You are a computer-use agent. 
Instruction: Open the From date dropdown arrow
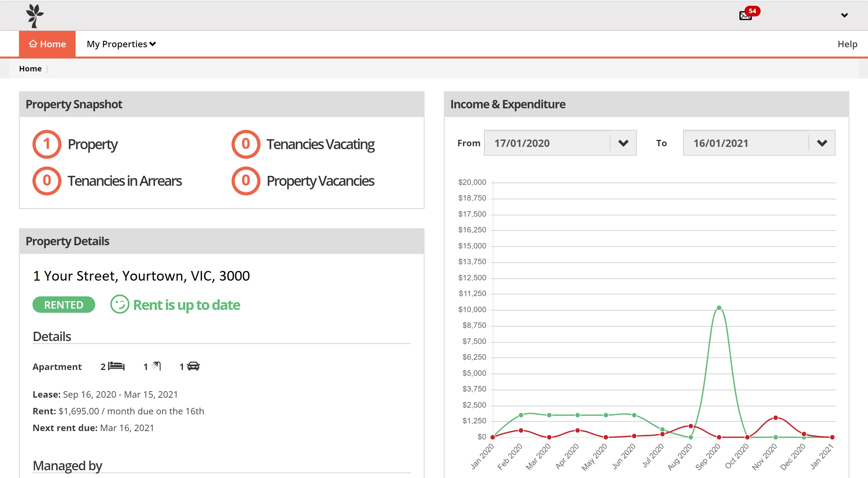coord(623,143)
